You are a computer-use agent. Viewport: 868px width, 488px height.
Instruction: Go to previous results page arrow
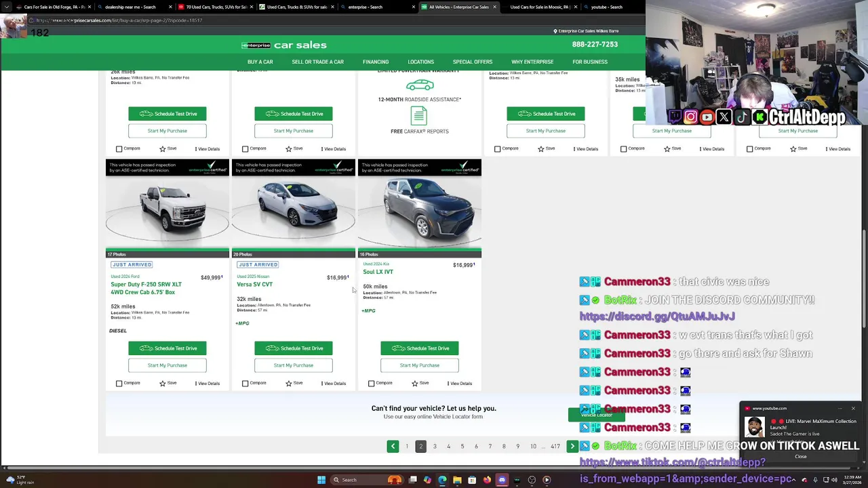(393, 446)
